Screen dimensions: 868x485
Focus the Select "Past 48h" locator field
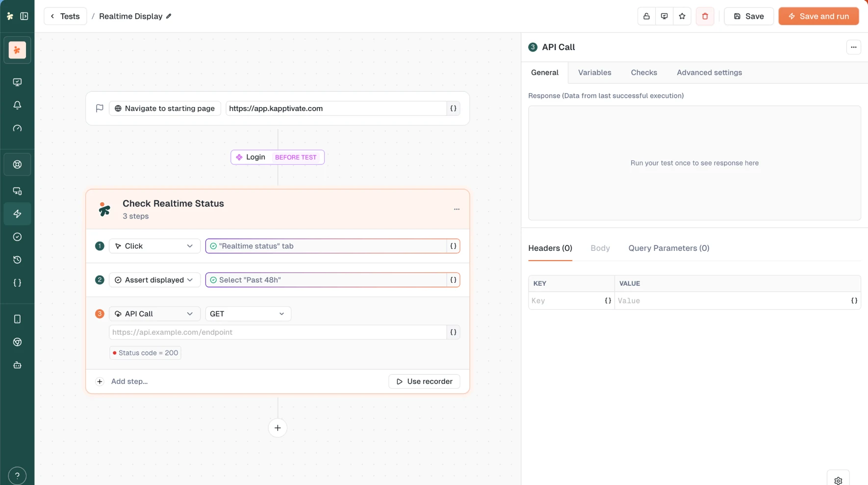click(326, 280)
